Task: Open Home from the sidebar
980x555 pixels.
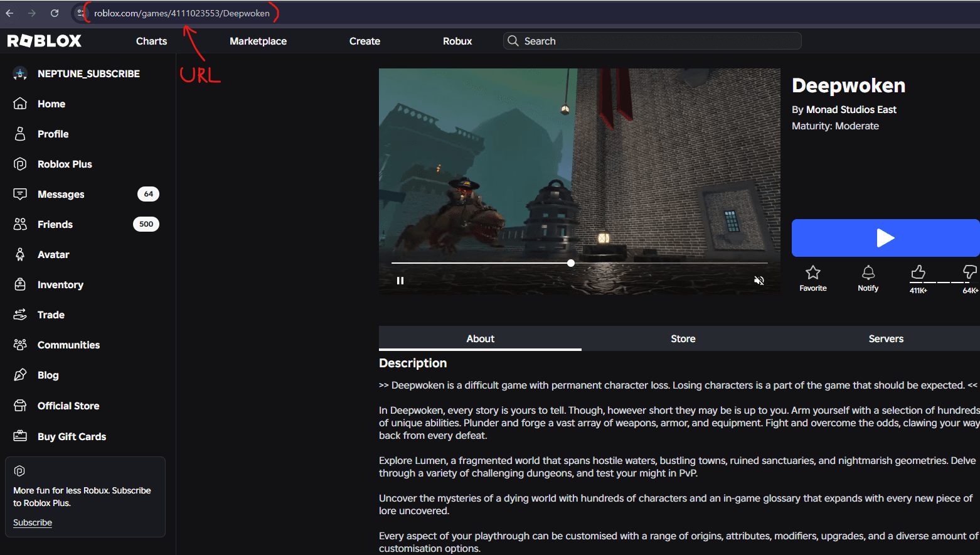Action: pos(51,104)
